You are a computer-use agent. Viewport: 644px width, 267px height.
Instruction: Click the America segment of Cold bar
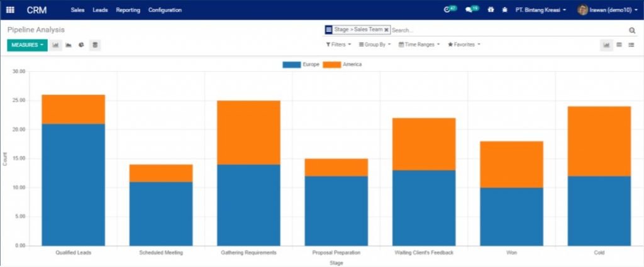[x=599, y=141]
